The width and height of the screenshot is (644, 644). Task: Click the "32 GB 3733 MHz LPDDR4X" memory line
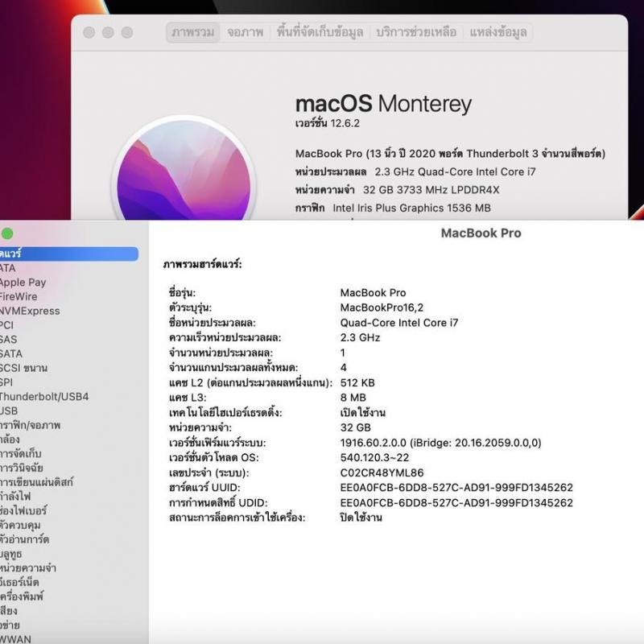(x=431, y=190)
